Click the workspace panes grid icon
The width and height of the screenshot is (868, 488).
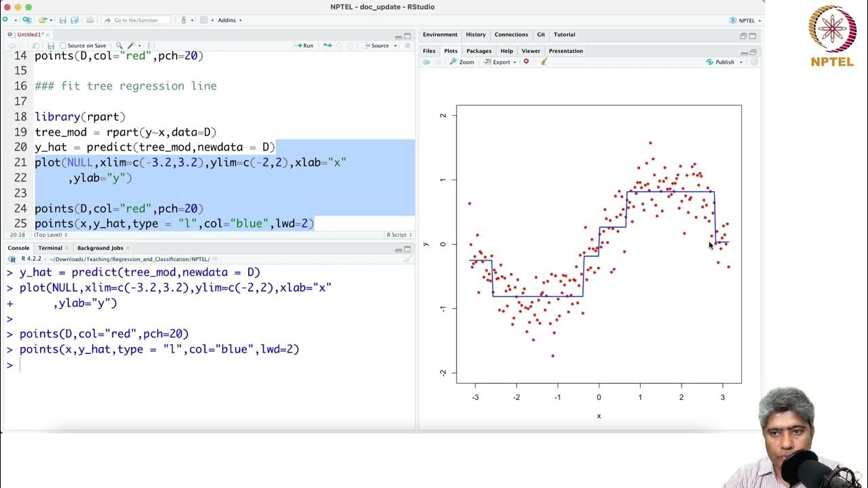click(x=203, y=20)
